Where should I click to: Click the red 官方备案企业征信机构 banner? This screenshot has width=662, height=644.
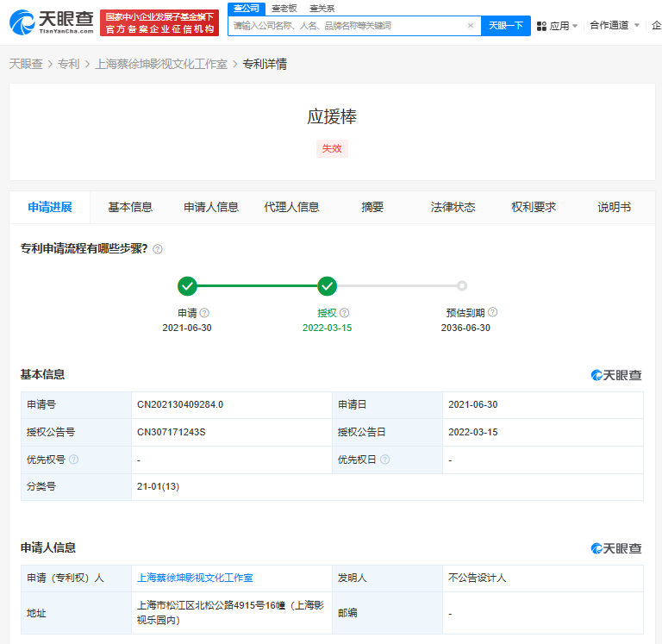[159, 22]
